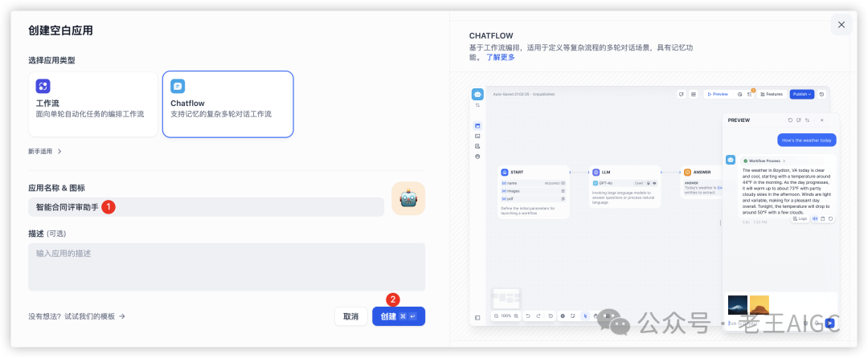Close the create app dialog

841,25
